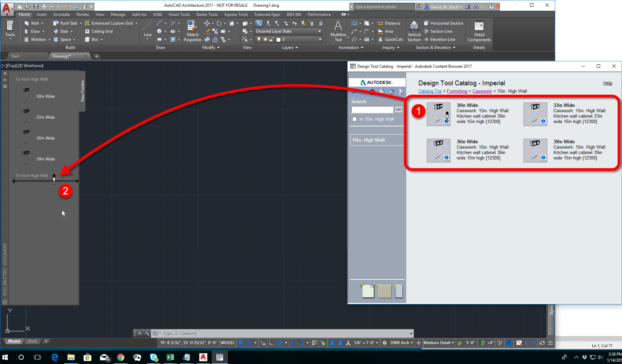This screenshot has width=622, height=364.
Task: Activate the Roof Slab tool
Action: pyautogui.click(x=65, y=23)
